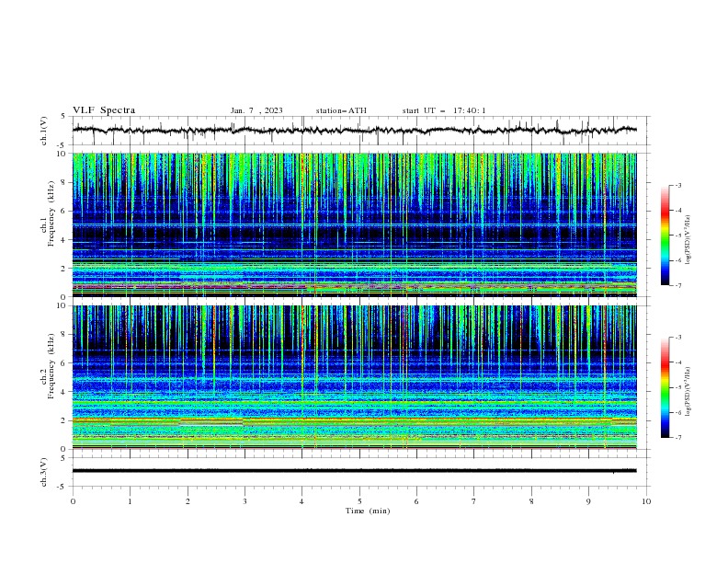
Task: Click the "-5" tick on ch.1 colorbar
Action: tap(677, 236)
